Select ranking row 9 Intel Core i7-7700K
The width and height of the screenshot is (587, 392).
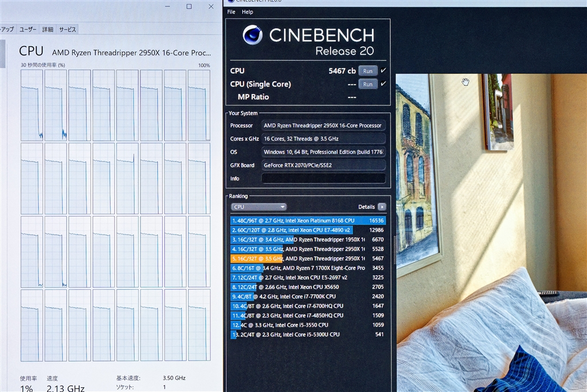tap(308, 296)
